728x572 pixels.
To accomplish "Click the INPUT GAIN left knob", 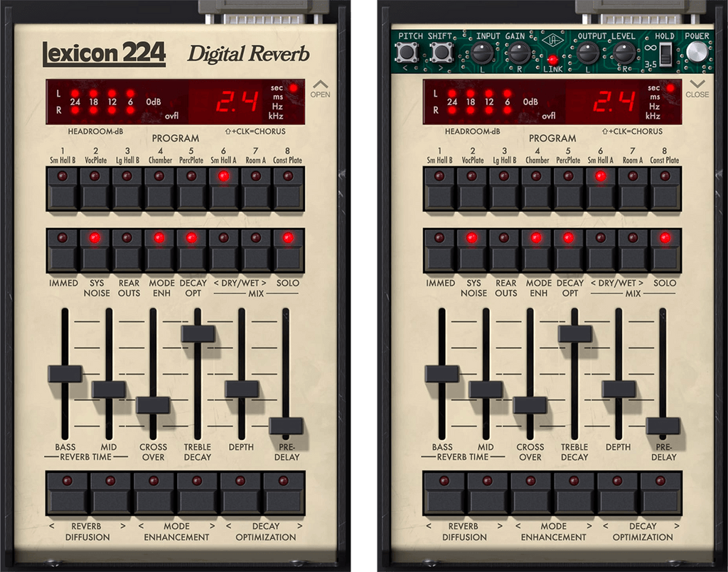I will click(482, 53).
